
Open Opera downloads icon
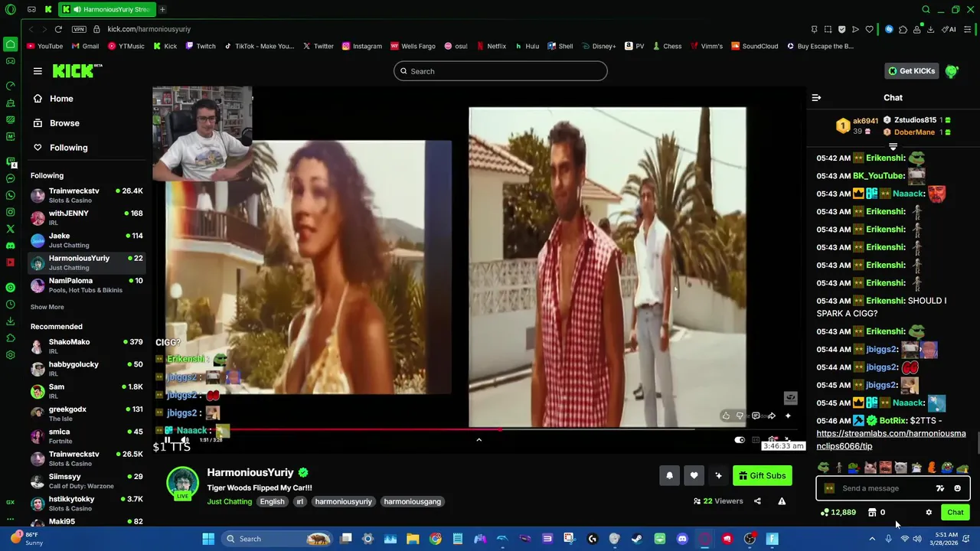[x=930, y=29]
